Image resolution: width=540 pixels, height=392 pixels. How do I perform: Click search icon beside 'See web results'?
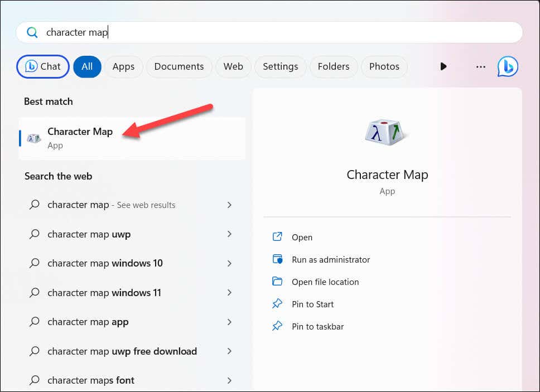[x=34, y=205]
